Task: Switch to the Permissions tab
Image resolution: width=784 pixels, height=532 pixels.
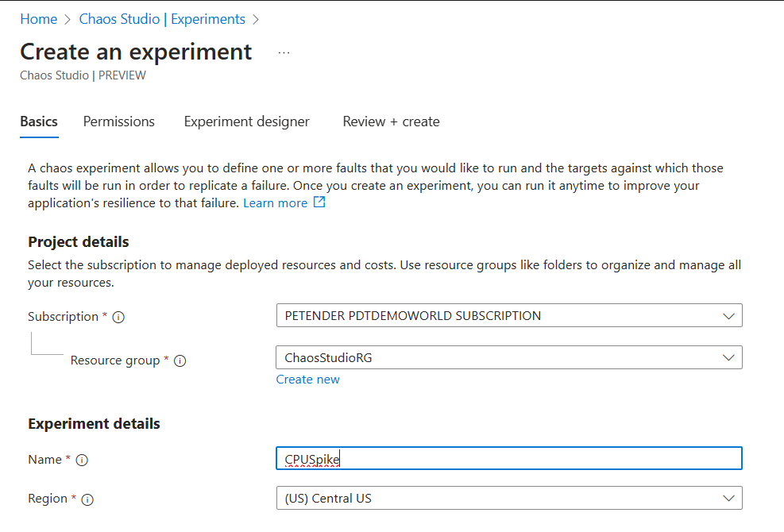Action: click(x=118, y=121)
